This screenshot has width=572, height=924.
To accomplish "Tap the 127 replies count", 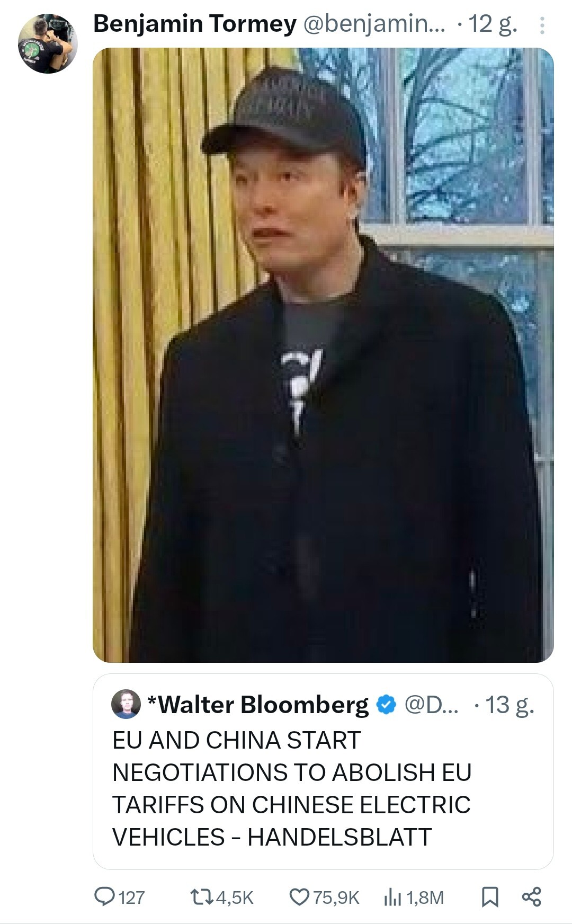I will click(131, 897).
